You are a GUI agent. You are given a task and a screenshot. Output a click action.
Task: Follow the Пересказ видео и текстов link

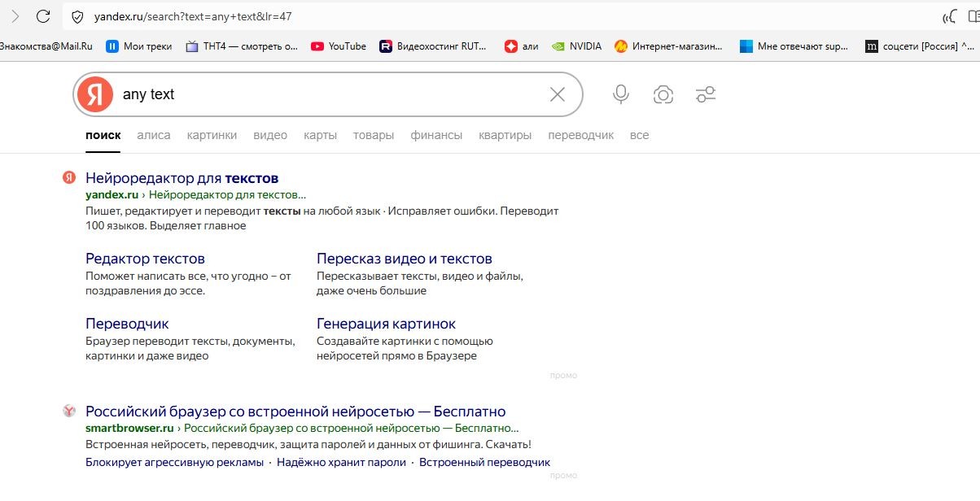click(404, 259)
